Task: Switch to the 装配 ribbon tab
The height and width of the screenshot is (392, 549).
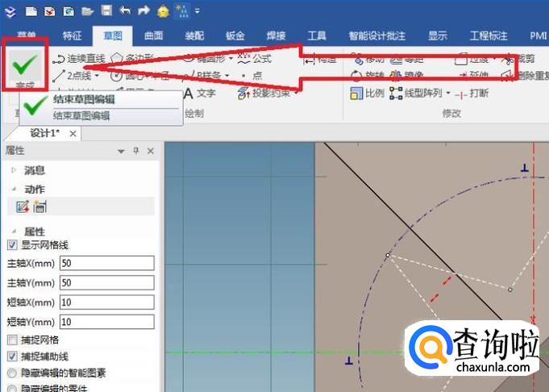Action: tap(194, 35)
